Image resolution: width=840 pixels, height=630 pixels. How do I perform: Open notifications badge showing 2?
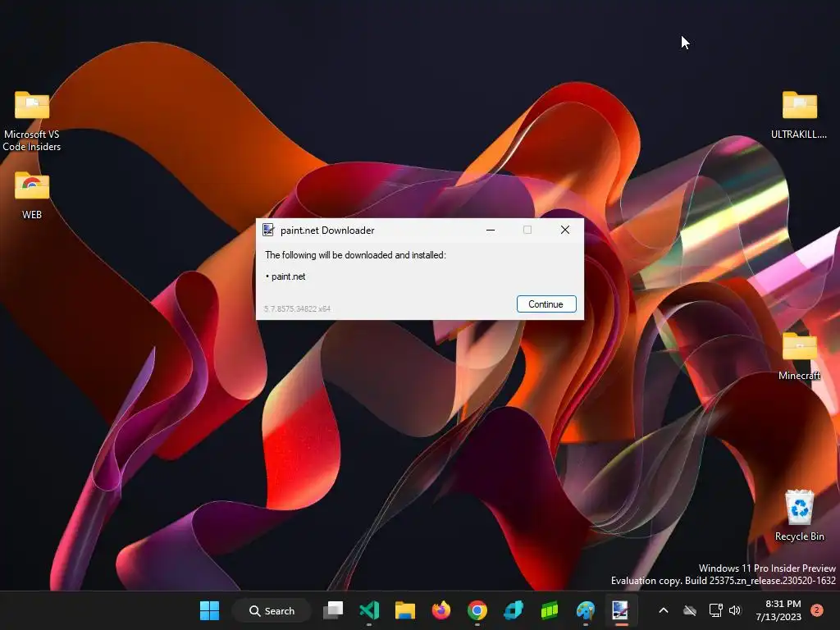coord(817,610)
